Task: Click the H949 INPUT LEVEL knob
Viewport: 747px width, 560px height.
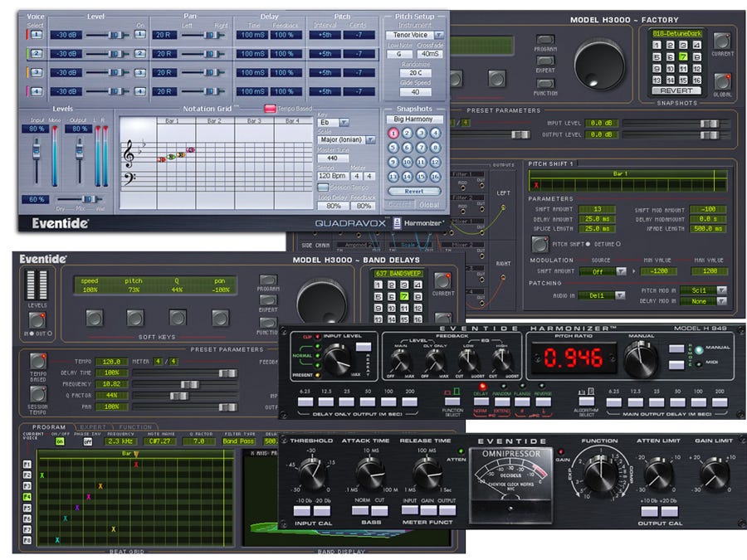Action: pos(338,361)
